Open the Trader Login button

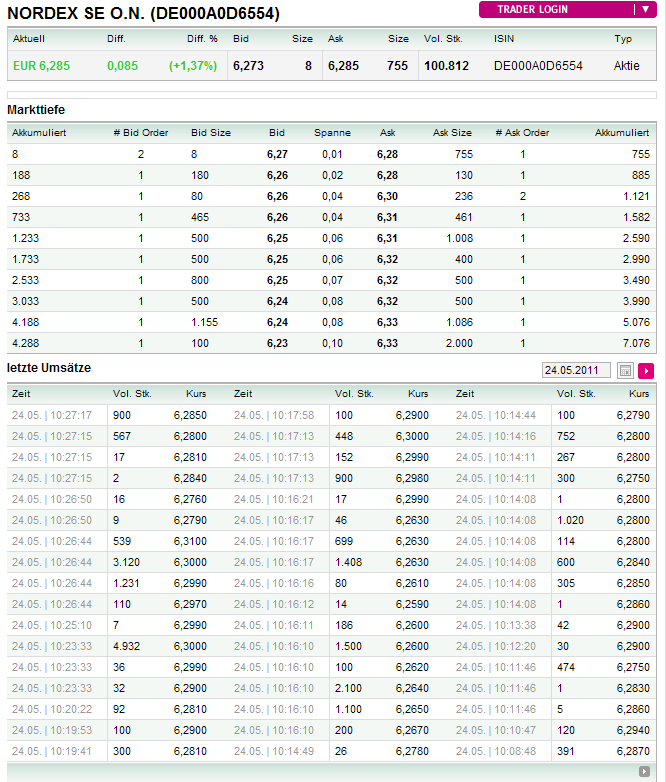click(x=568, y=9)
